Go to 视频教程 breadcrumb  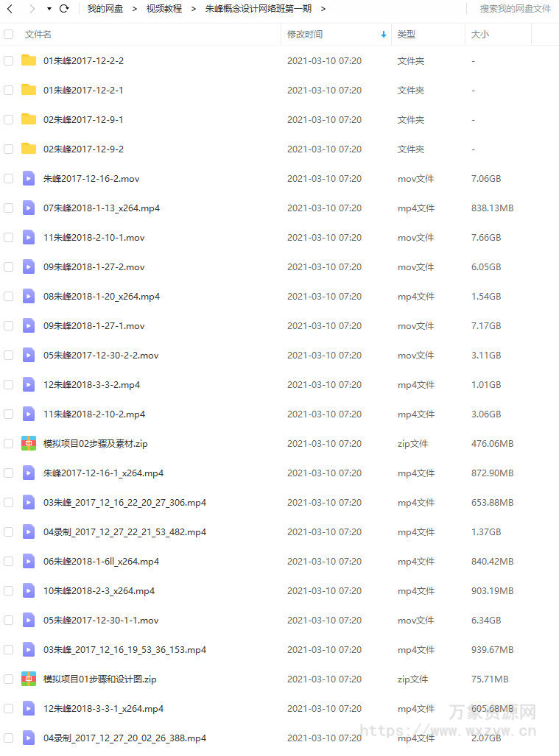[x=164, y=9]
